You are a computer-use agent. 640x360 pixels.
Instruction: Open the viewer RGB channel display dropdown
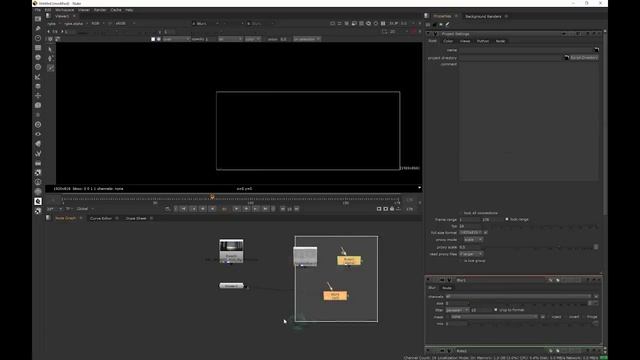click(98, 24)
